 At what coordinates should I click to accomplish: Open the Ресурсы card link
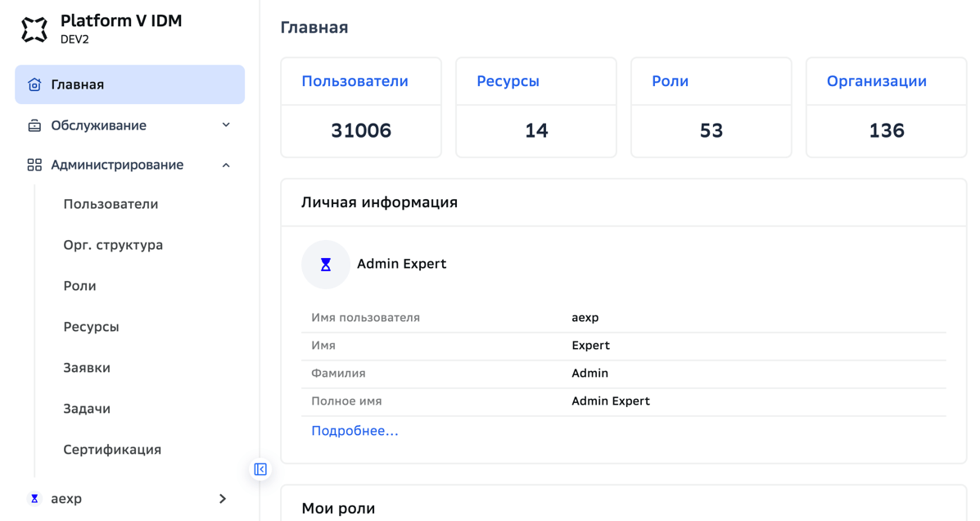(x=508, y=81)
